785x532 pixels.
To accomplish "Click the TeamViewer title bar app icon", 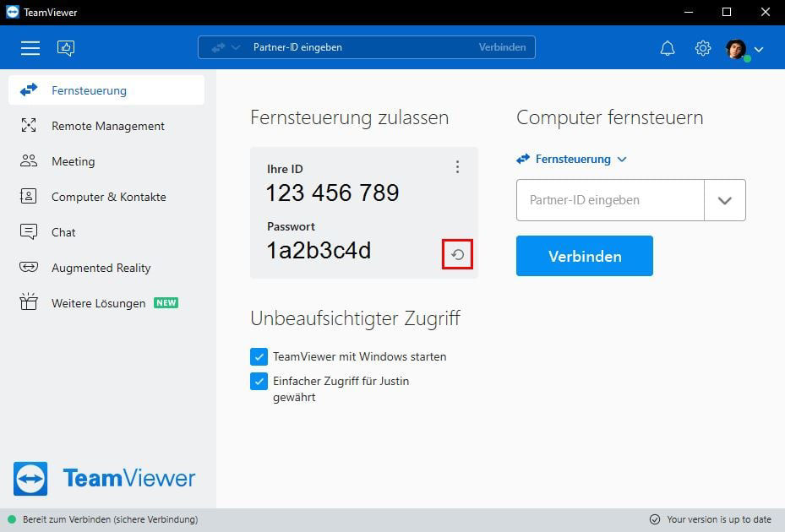I will click(x=13, y=12).
